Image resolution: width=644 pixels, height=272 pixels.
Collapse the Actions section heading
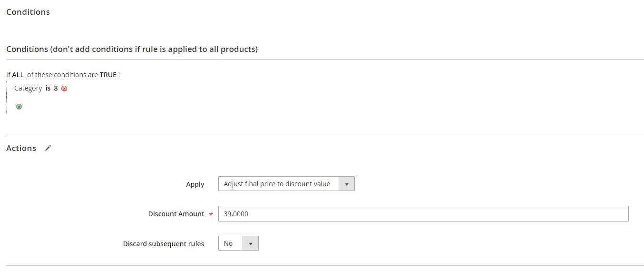[21, 148]
